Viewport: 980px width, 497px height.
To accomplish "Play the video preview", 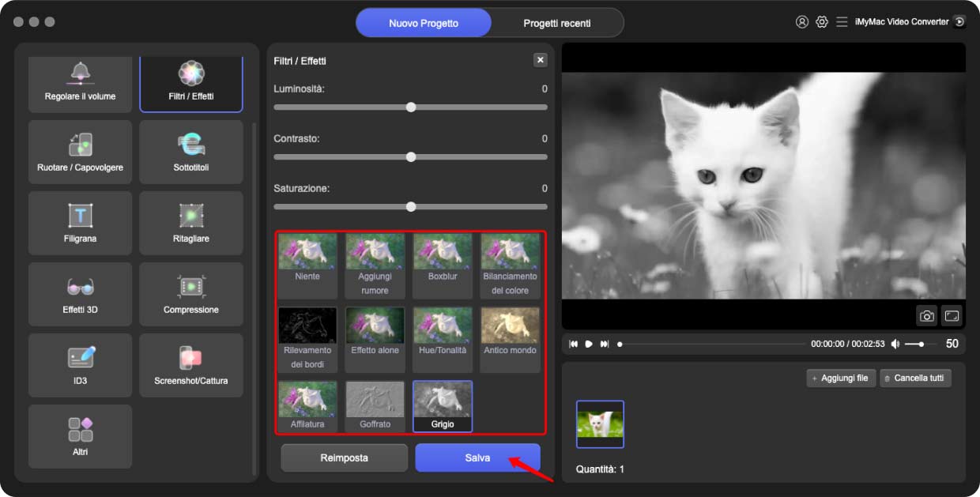I will coord(589,345).
